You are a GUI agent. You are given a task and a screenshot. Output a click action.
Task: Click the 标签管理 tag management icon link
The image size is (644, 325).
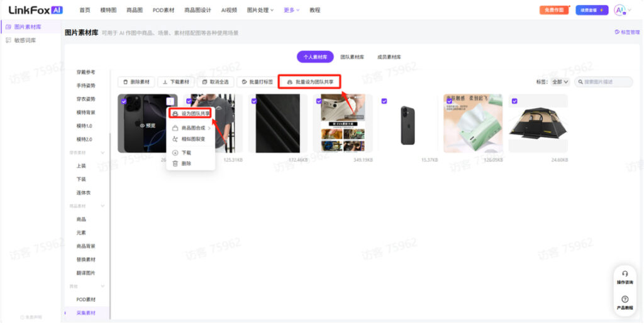click(617, 31)
